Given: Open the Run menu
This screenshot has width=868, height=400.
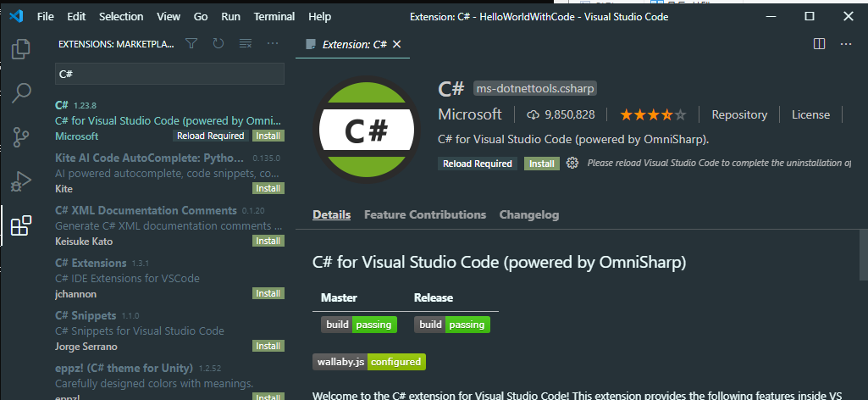Looking at the screenshot, I should (x=231, y=17).
